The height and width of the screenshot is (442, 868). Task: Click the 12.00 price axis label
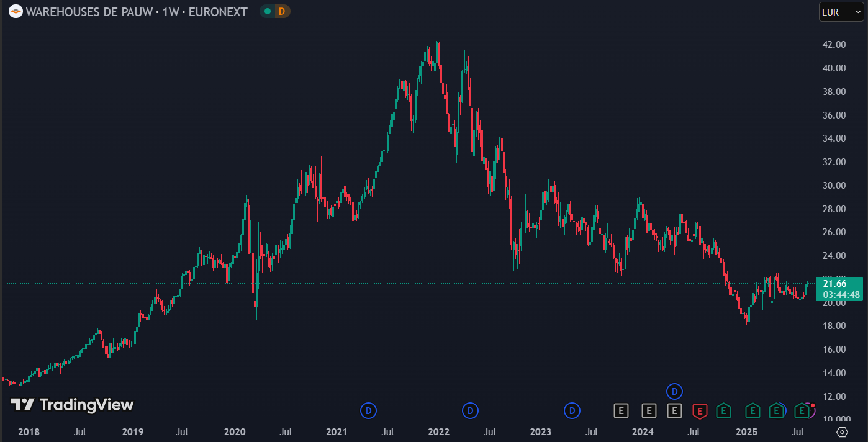(x=834, y=397)
